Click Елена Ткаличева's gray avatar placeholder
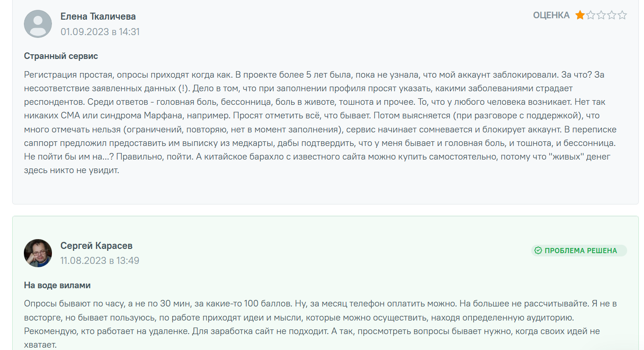Viewport: 644px width, 350px height. (37, 23)
